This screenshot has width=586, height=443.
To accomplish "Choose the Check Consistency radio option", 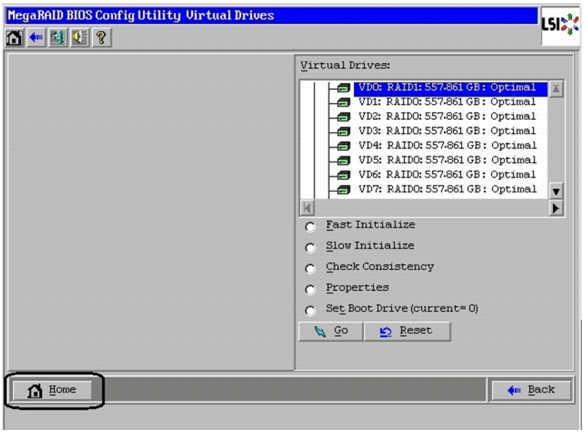I will tap(310, 269).
